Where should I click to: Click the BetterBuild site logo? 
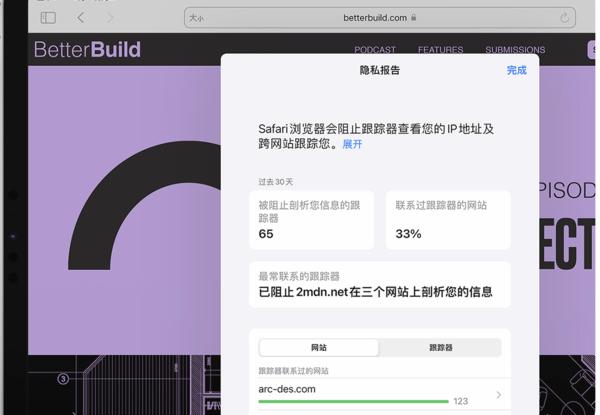(87, 50)
